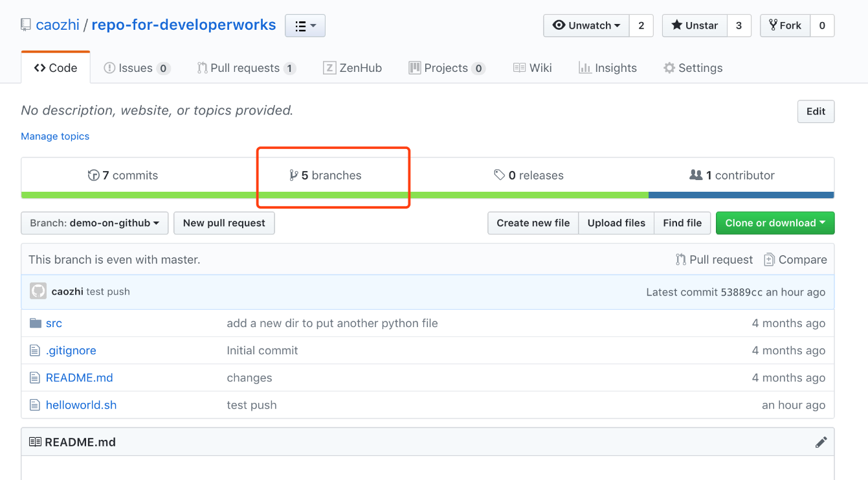Open the list-style dropdown next to repo name

point(305,26)
